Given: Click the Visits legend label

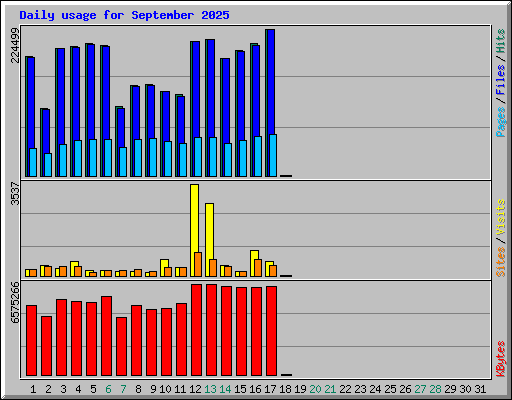Looking at the screenshot, I should [501, 217].
